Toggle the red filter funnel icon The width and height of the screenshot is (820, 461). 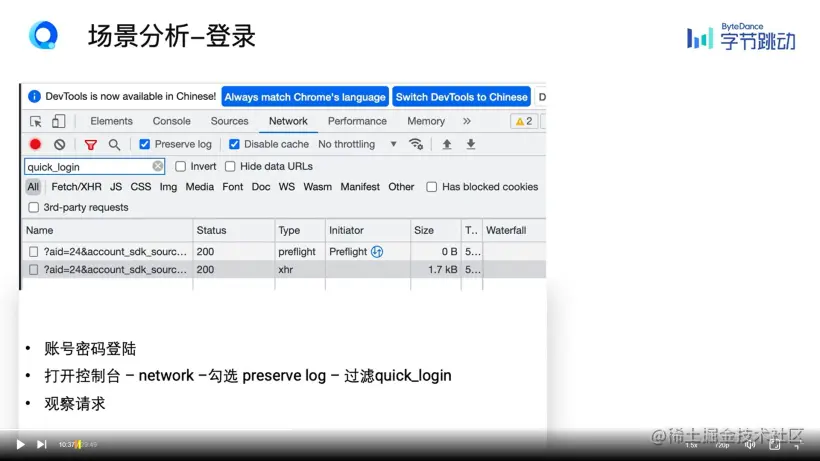90,145
